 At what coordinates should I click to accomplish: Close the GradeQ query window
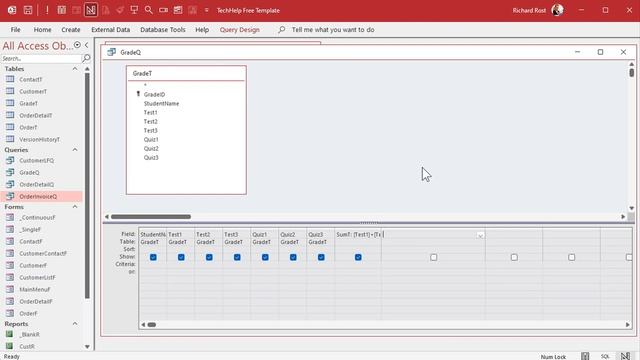point(623,52)
